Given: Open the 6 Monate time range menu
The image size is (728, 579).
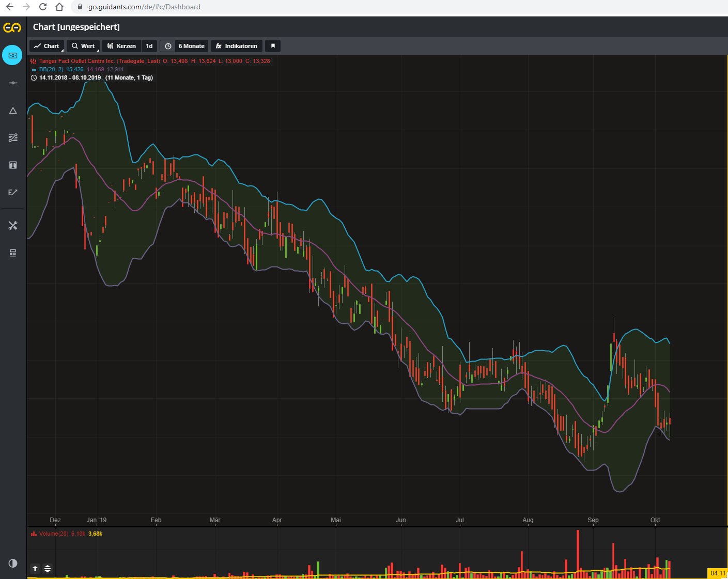Looking at the screenshot, I should click(x=192, y=46).
